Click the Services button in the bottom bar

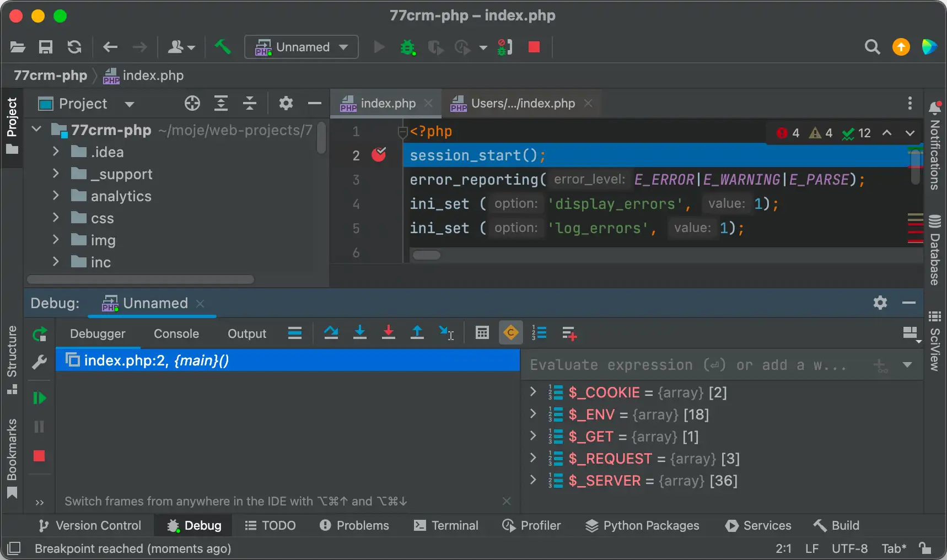point(758,525)
